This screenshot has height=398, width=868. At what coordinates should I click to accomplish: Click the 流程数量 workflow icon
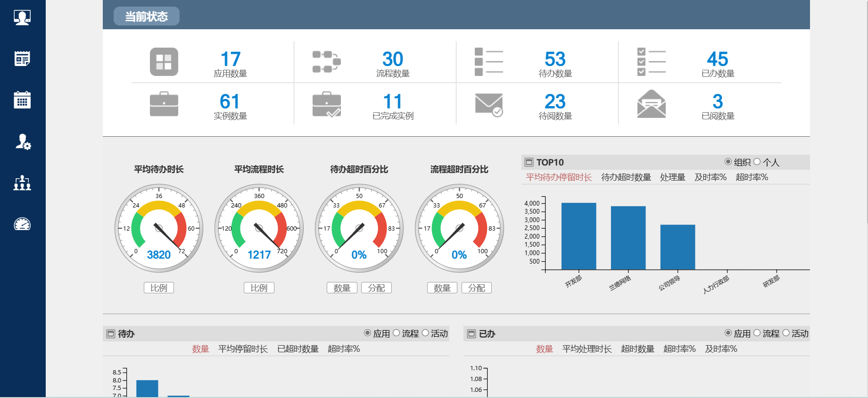tap(326, 62)
